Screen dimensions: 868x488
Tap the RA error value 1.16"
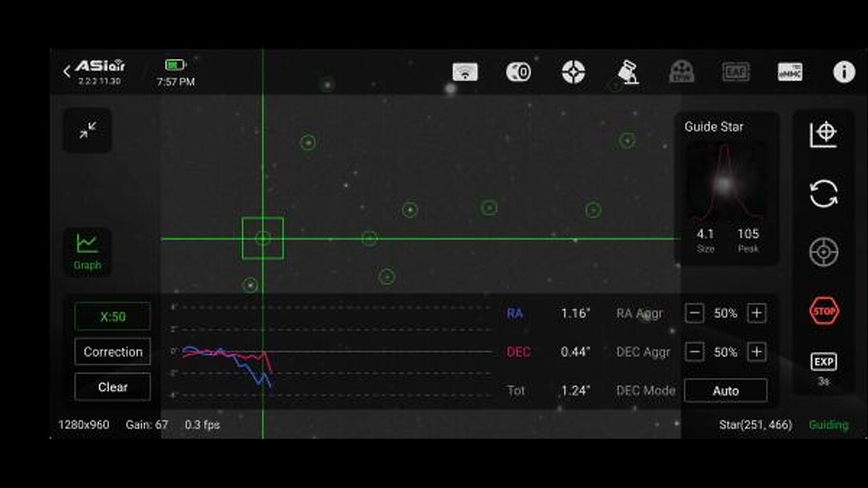click(576, 314)
